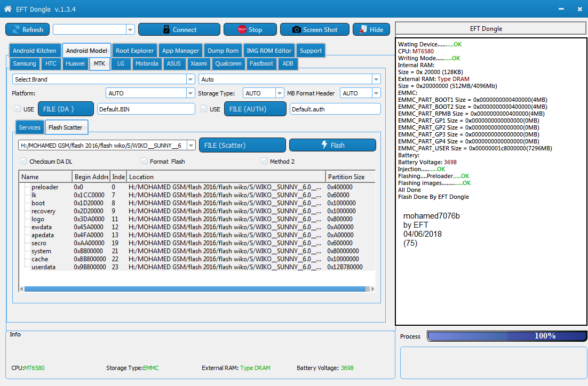Screen dimensions: 588x386
Task: Close the EFT Dongle window
Action: [x=579, y=9]
